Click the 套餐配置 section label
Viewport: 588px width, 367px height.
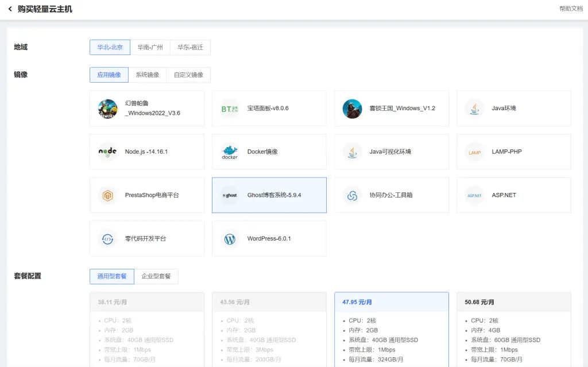28,276
